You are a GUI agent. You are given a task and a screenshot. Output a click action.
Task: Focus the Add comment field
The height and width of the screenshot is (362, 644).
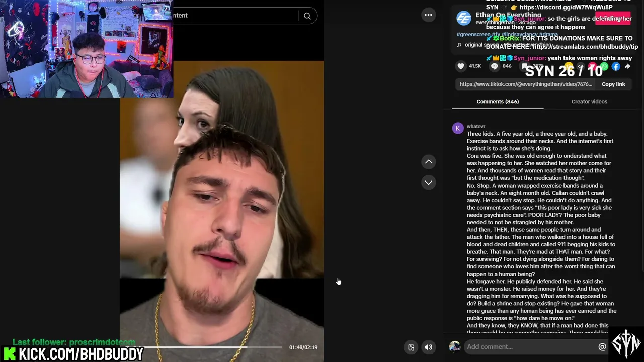530,347
